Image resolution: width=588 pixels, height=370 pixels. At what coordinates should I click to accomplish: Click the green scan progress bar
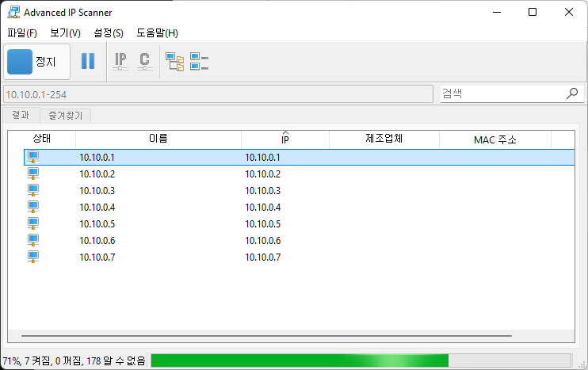[x=361, y=360]
